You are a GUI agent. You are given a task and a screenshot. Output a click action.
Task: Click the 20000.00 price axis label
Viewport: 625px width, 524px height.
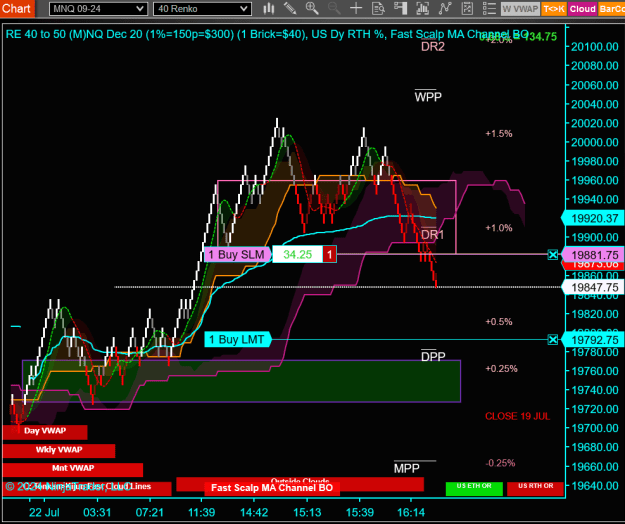[595, 142]
